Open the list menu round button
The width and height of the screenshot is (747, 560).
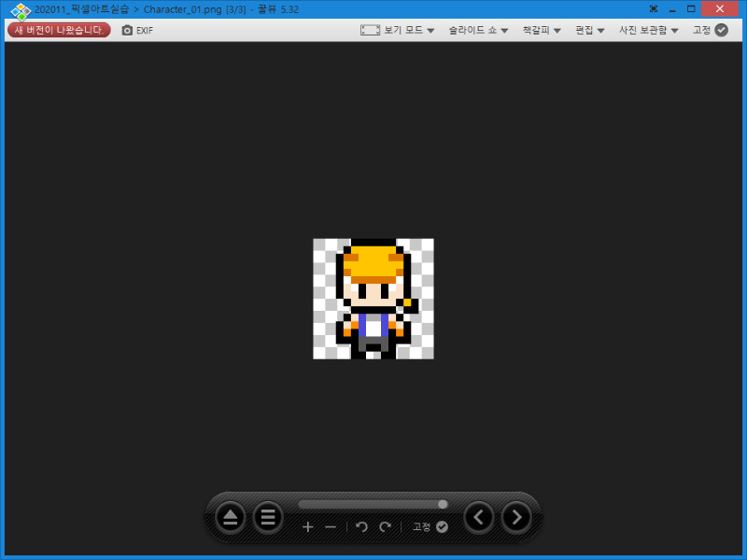268,517
